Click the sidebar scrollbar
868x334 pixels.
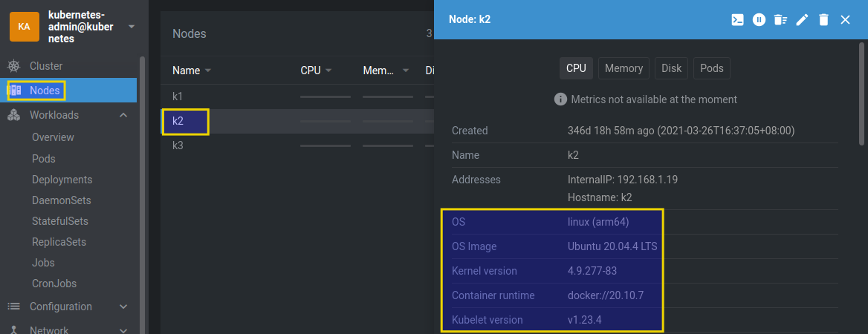[142, 194]
